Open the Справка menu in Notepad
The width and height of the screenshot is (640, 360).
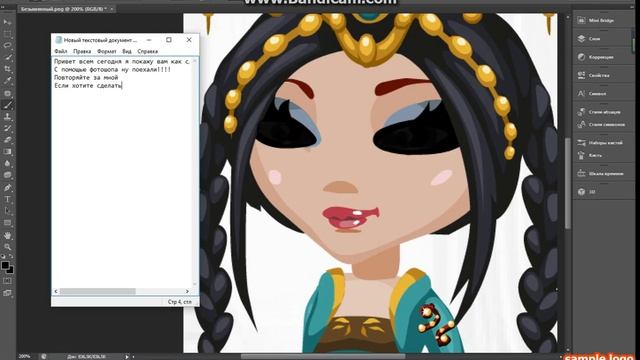147,51
